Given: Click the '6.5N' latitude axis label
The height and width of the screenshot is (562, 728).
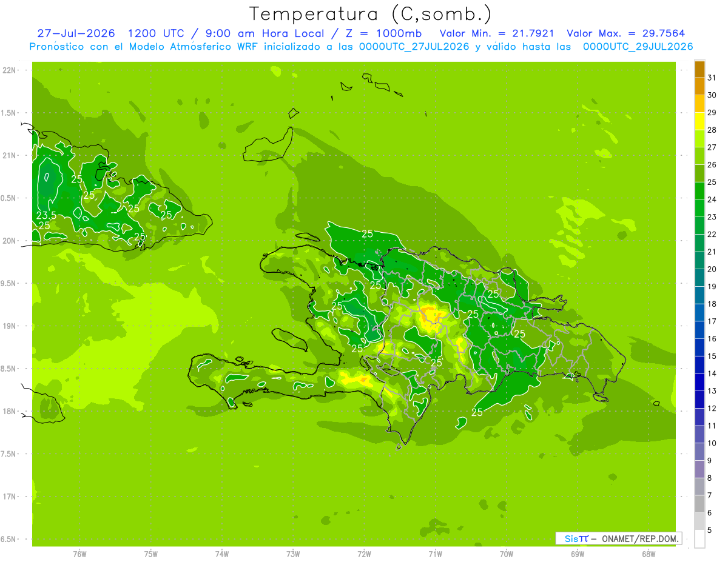Looking at the screenshot, I should pyautogui.click(x=8, y=539).
